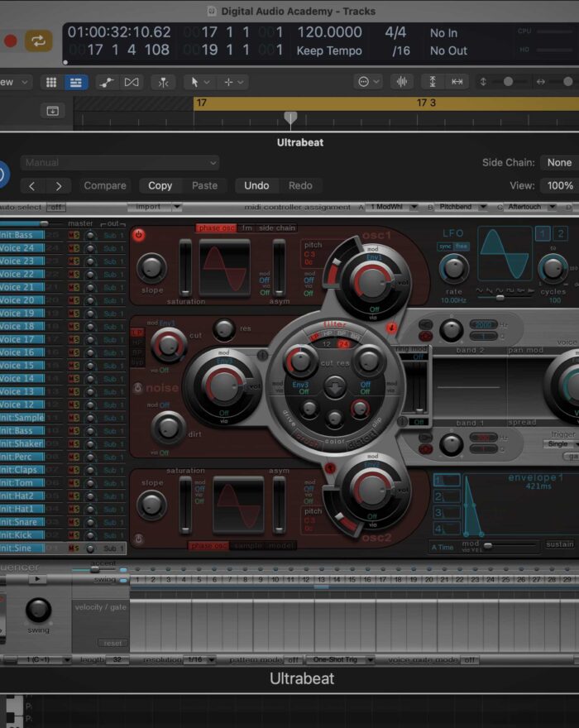This screenshot has width=579, height=728.
Task: Open the Manual preset dropdown
Action: [x=119, y=162]
